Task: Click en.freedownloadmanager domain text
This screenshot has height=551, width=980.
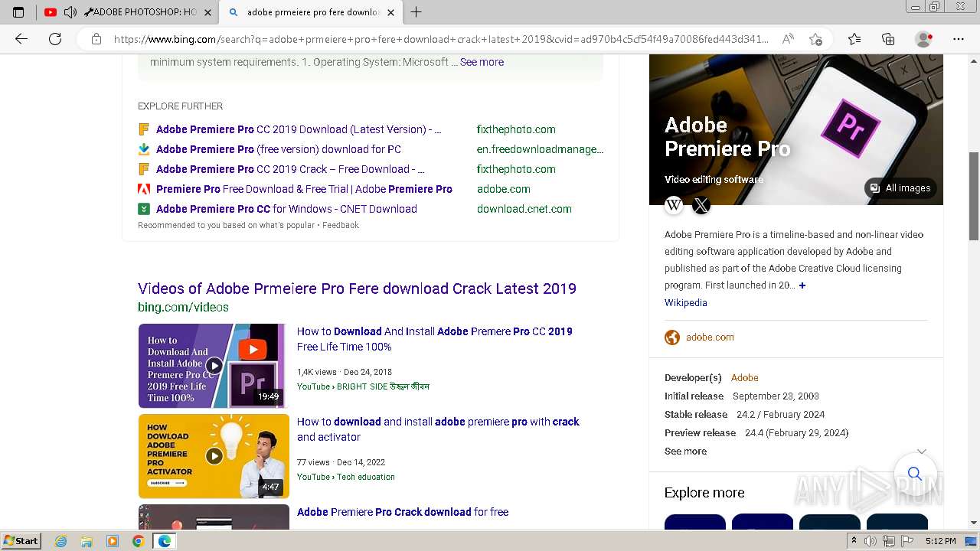Action: 540,149
